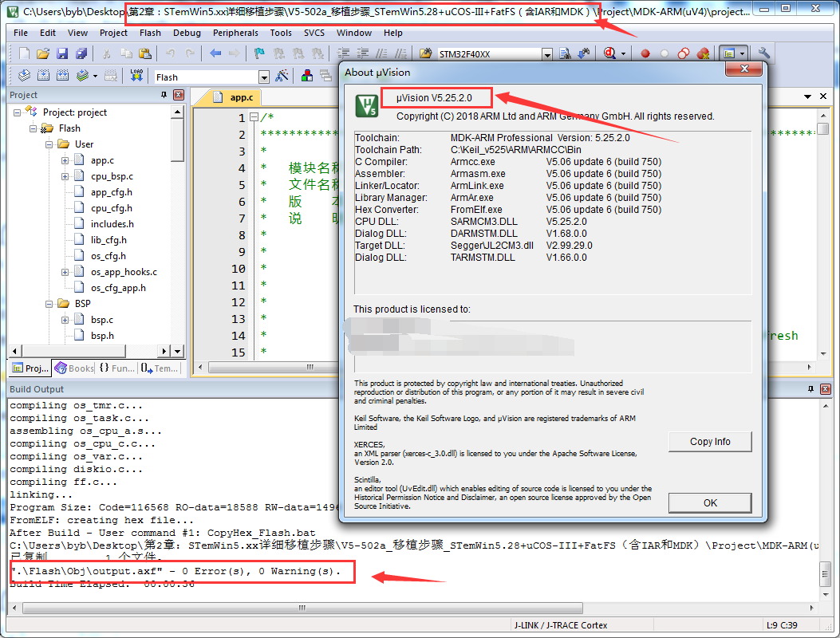The height and width of the screenshot is (638, 840).
Task: Indent the selected text lines
Action: (343, 53)
